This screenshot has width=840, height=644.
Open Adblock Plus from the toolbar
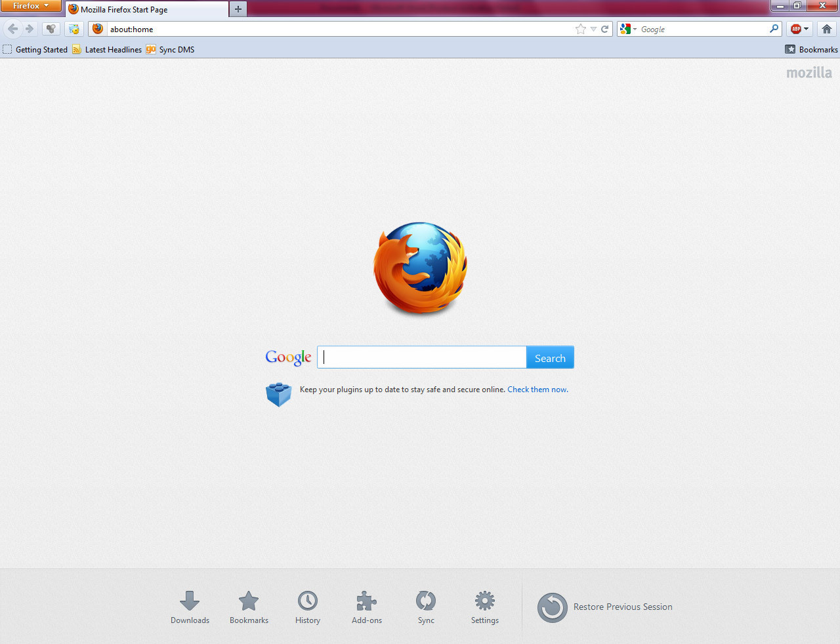click(796, 29)
